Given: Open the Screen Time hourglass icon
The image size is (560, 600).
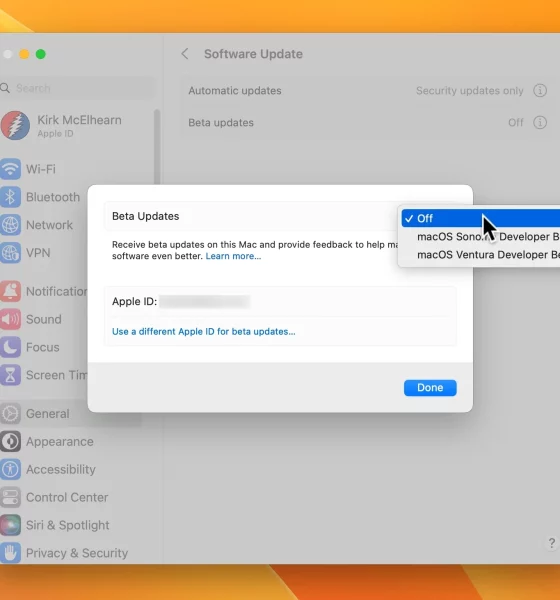Looking at the screenshot, I should [10, 375].
